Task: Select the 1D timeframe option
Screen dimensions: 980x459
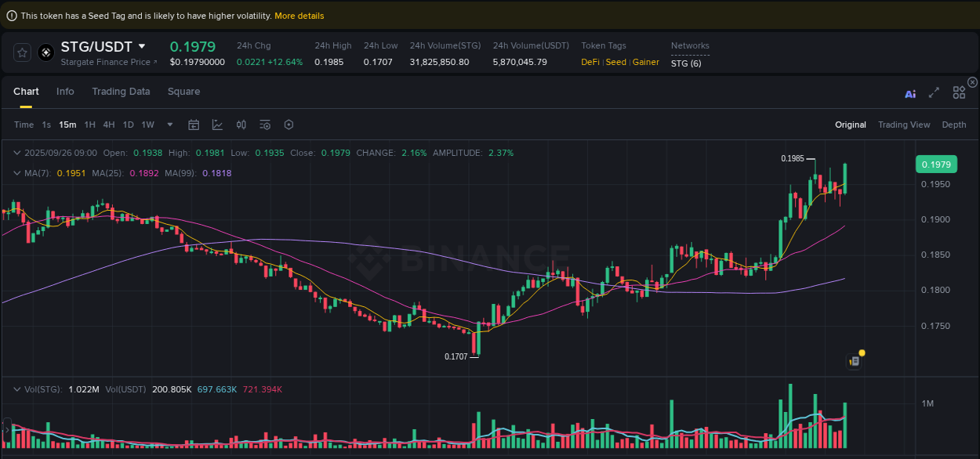Action: coord(128,125)
